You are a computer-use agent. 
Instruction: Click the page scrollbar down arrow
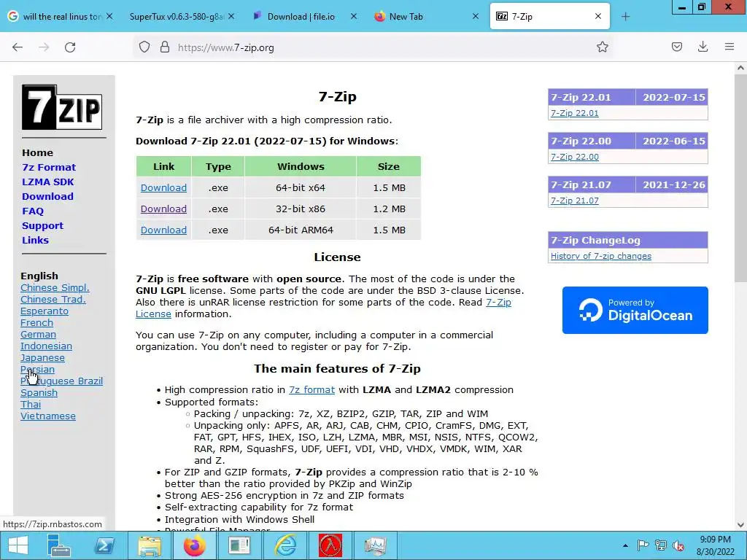pos(740,525)
